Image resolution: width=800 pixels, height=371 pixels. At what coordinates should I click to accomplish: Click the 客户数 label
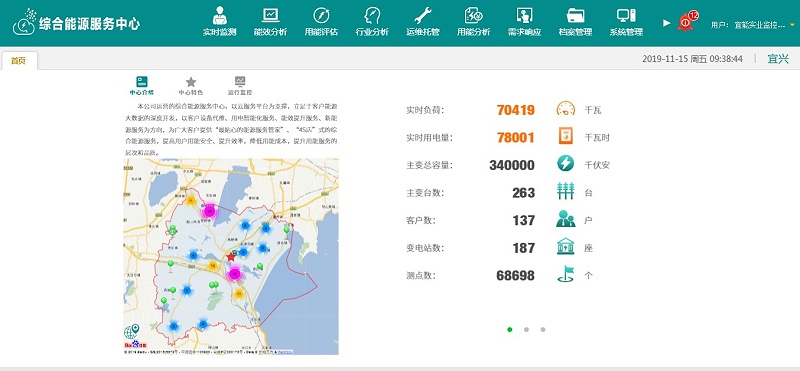421,220
